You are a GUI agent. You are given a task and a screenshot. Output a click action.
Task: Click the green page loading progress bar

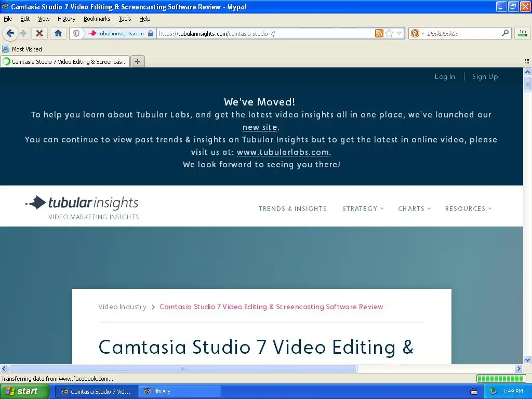(501, 378)
